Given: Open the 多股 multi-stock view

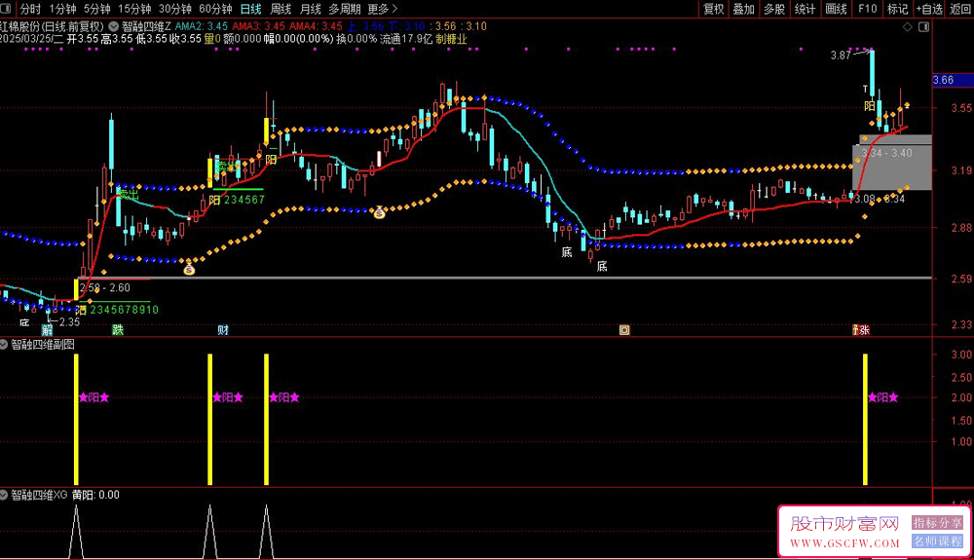Looking at the screenshot, I should coord(774,9).
